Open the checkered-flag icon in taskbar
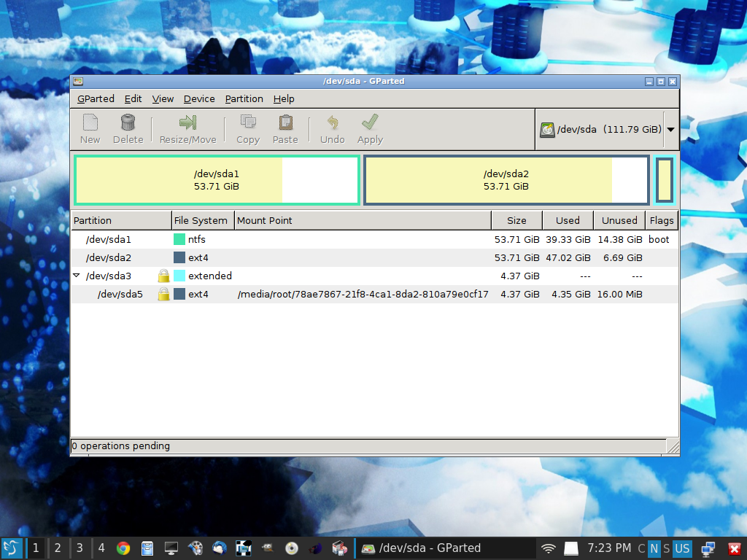Viewport: 747px width, 560px height. coord(244,548)
